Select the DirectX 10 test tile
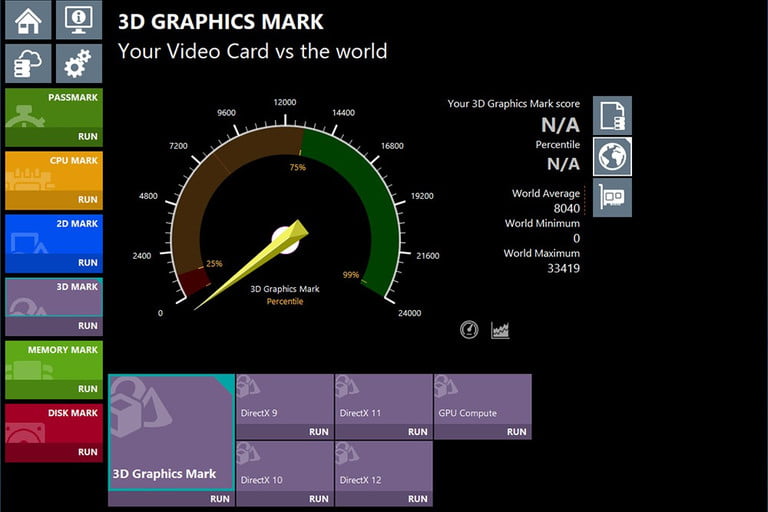Screen dimensions: 768x512 click(285, 466)
